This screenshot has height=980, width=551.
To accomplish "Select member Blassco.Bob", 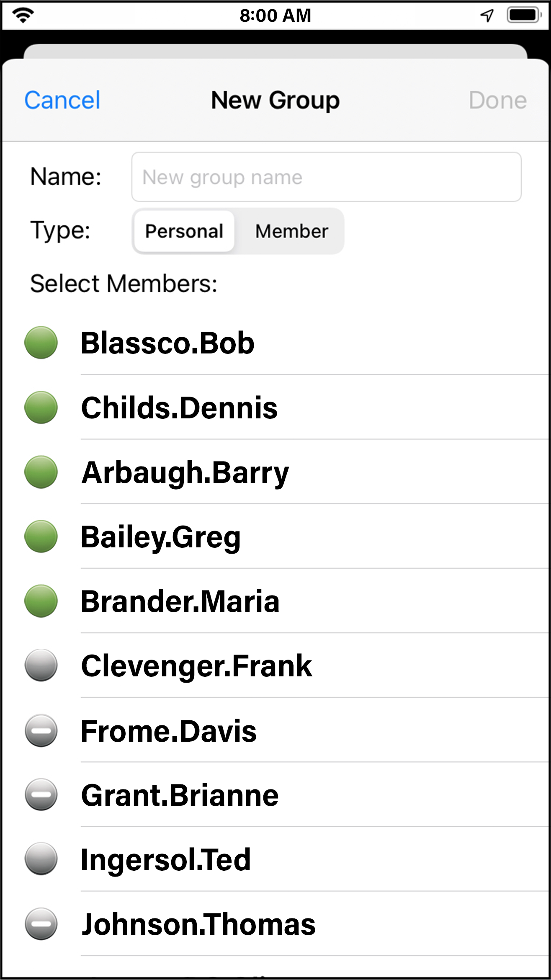I will coord(167,343).
